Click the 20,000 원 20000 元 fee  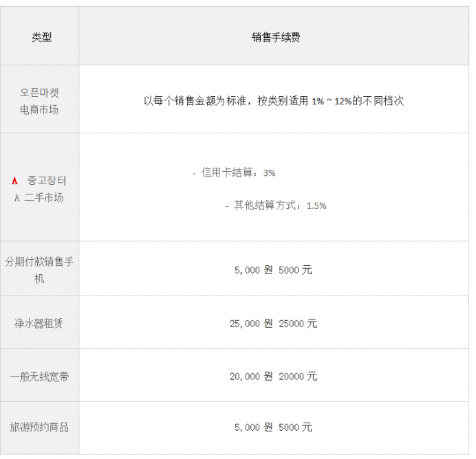(x=274, y=377)
